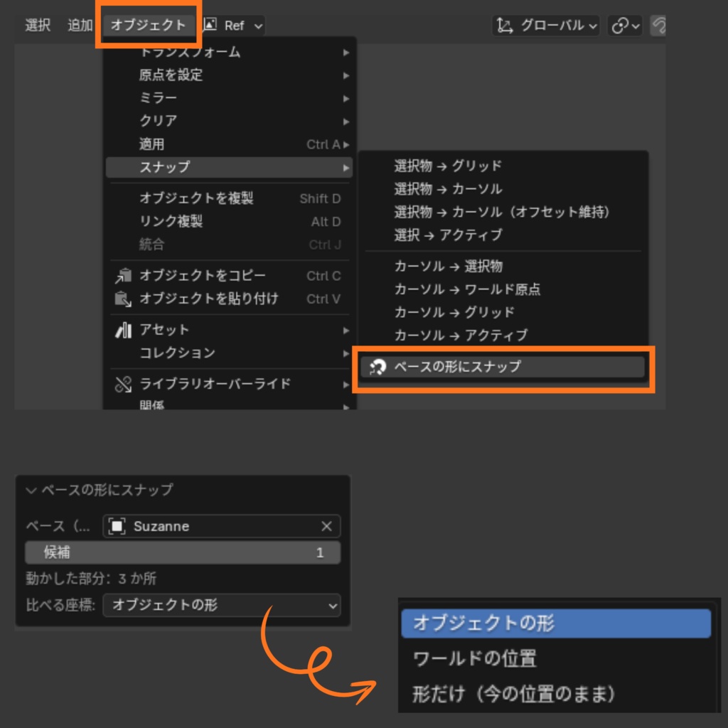Open the 比べる座標 dropdown
728x728 pixels.
[222, 605]
